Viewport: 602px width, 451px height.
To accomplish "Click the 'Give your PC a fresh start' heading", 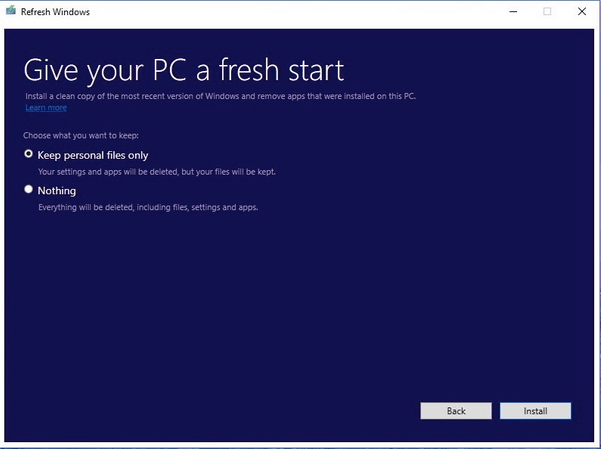I will coord(184,71).
